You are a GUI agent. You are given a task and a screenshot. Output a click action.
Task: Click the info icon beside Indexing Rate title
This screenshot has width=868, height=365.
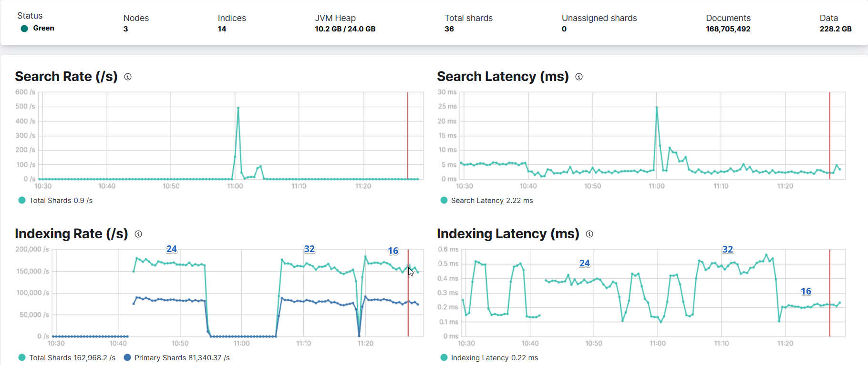pos(138,234)
